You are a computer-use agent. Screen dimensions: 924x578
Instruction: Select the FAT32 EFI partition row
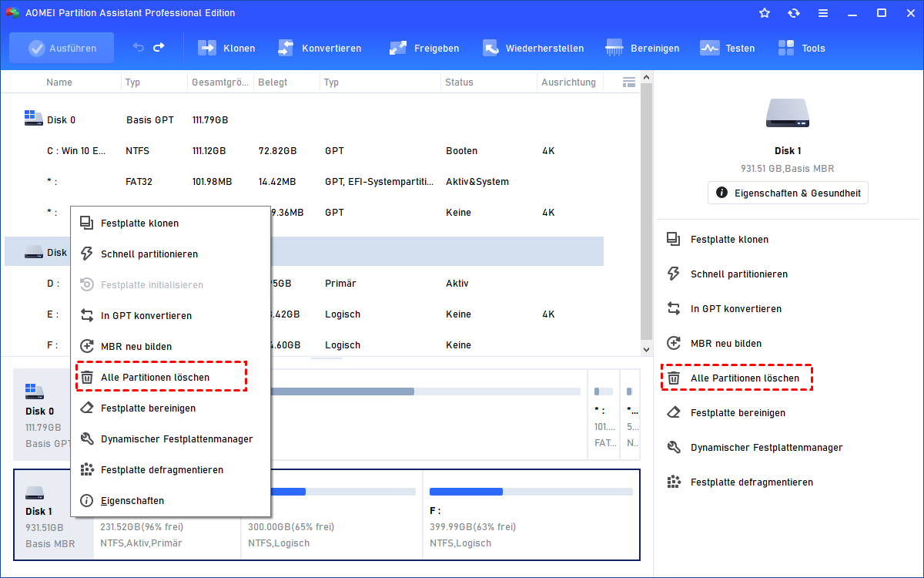tap(304, 182)
